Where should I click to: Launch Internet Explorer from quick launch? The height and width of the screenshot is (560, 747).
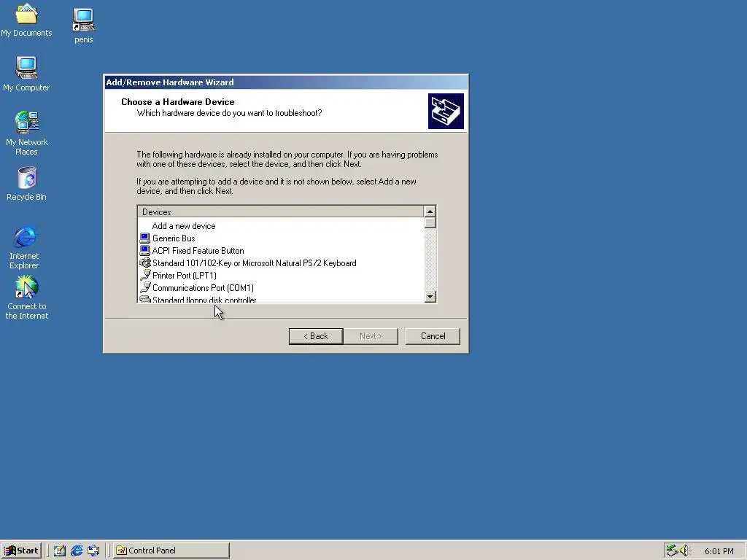coord(77,551)
